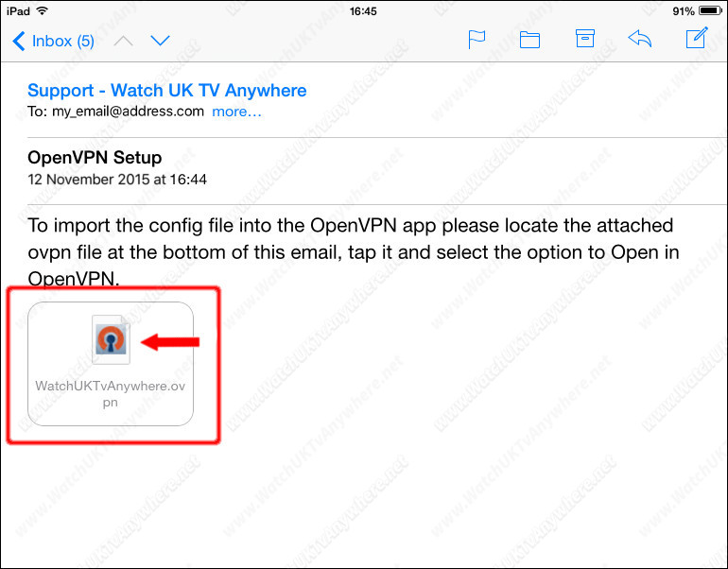Image resolution: width=728 pixels, height=569 pixels.
Task: Expand recipients with more… link
Action: coord(236,112)
